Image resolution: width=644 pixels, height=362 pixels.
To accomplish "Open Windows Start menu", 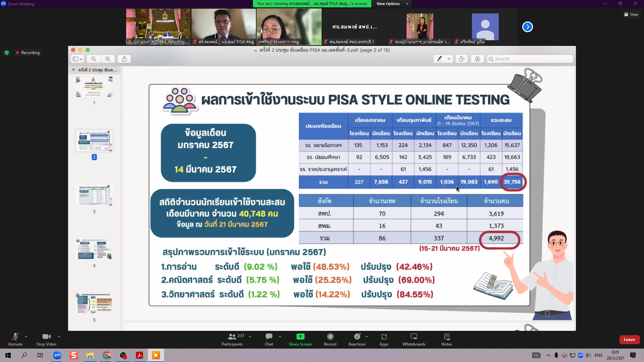I will click(x=8, y=355).
